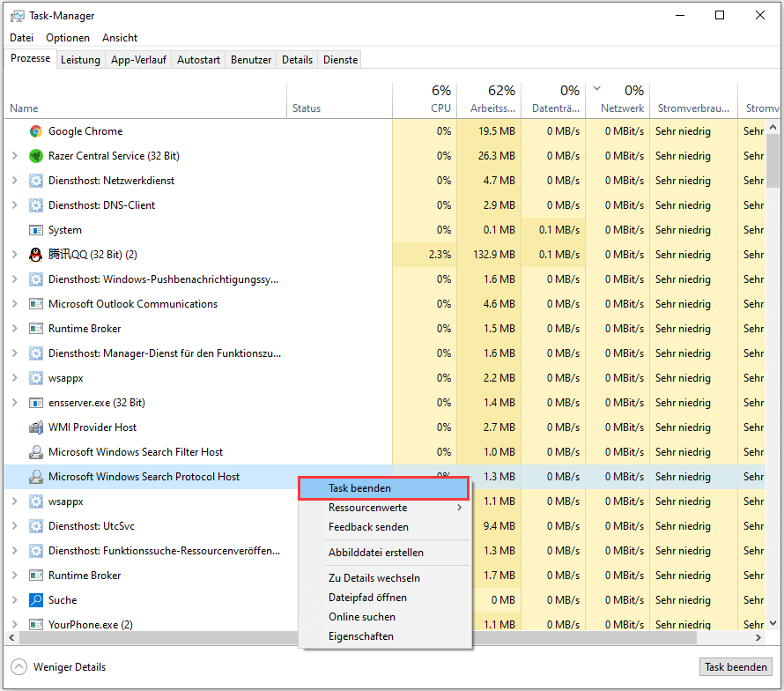The height and width of the screenshot is (691, 784).
Task: Open the Datei menu
Action: (x=21, y=38)
